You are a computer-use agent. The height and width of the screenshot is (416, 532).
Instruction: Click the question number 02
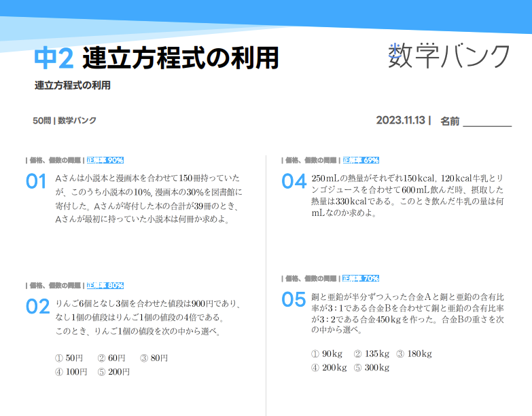pyautogui.click(x=38, y=306)
